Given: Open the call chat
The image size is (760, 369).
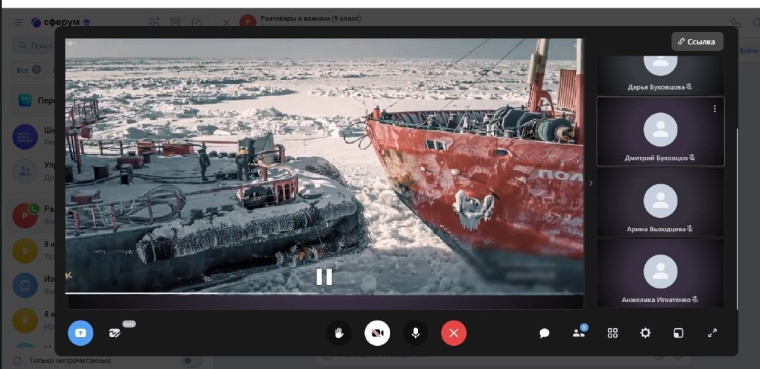Looking at the screenshot, I should point(544,333).
